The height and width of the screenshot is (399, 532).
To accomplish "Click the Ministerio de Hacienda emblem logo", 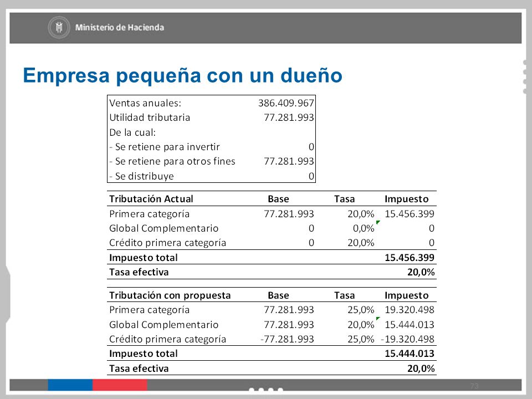I will 59,27.
